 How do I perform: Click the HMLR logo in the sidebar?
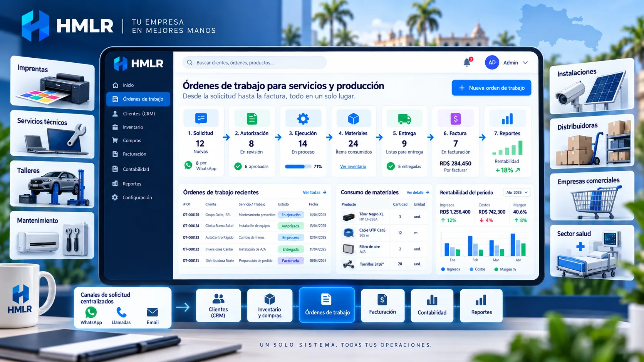coord(139,63)
